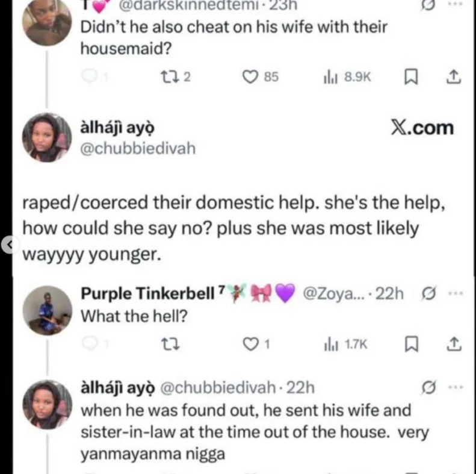Reply to the housemaid tweet
The image size is (476, 474).
point(89,76)
